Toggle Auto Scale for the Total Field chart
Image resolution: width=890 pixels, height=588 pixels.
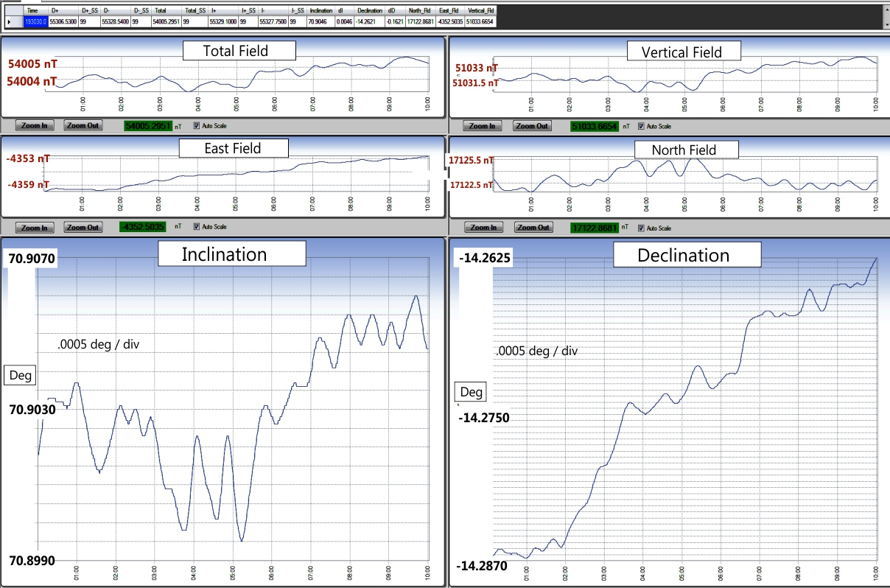click(196, 126)
